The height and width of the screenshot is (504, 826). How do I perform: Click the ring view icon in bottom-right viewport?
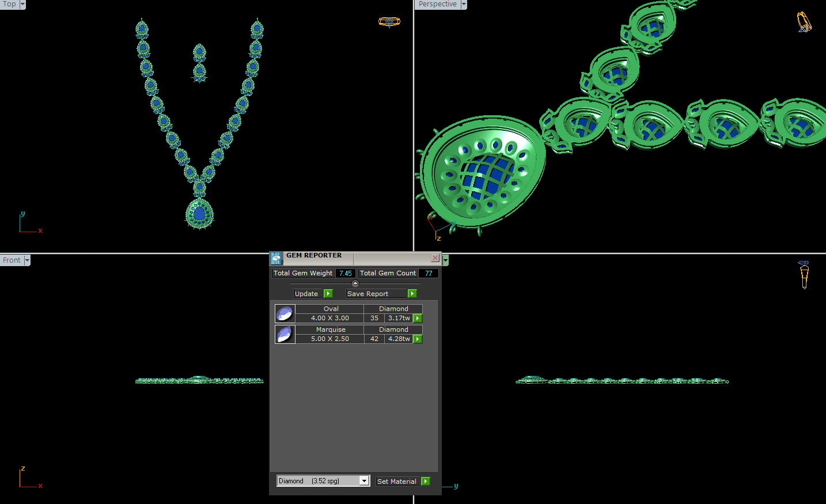(x=804, y=274)
